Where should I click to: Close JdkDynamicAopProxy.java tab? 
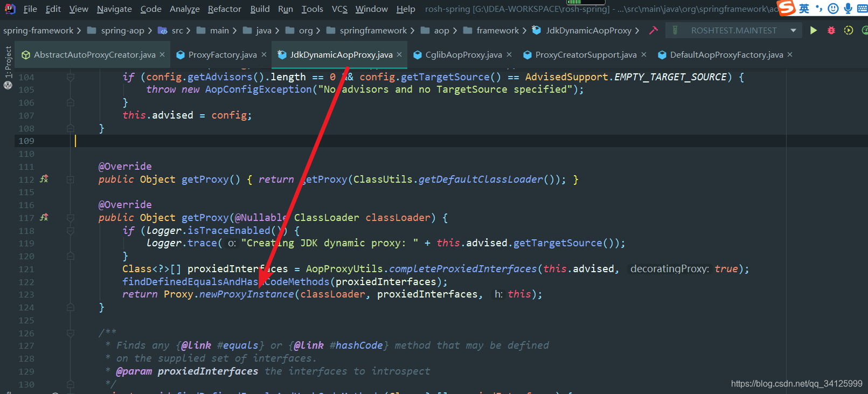point(399,55)
